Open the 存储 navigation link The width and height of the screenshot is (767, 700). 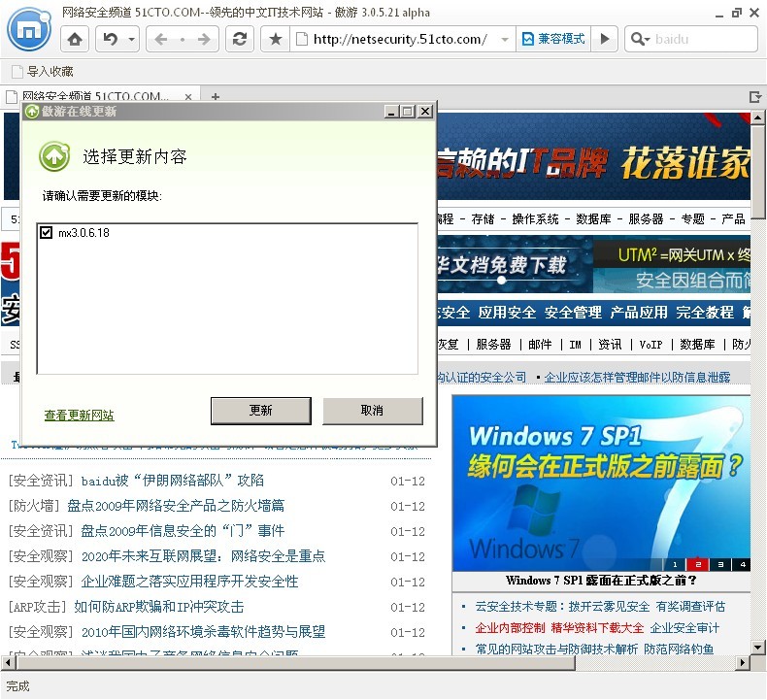483,218
